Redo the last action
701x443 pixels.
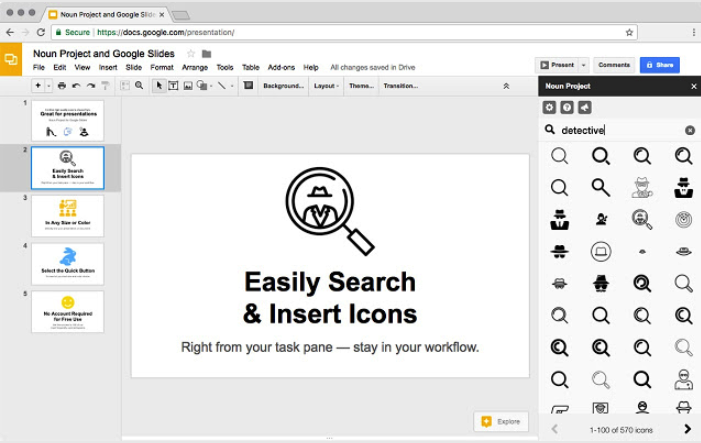(91, 85)
